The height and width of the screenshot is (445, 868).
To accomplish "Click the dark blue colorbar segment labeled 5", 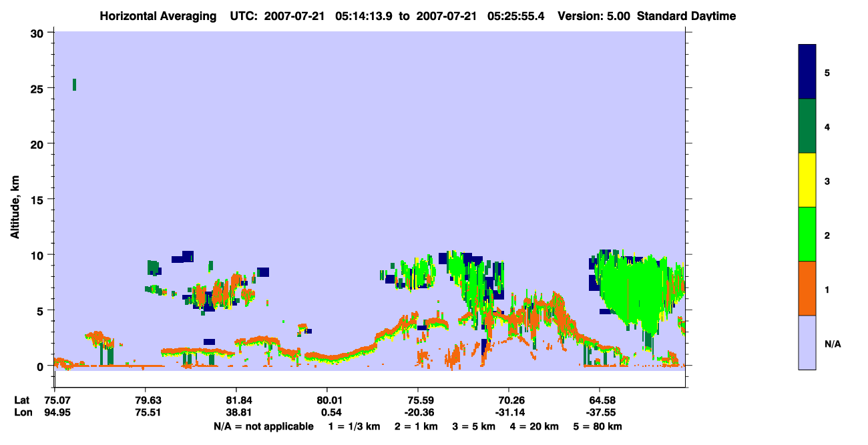I will coord(807,72).
